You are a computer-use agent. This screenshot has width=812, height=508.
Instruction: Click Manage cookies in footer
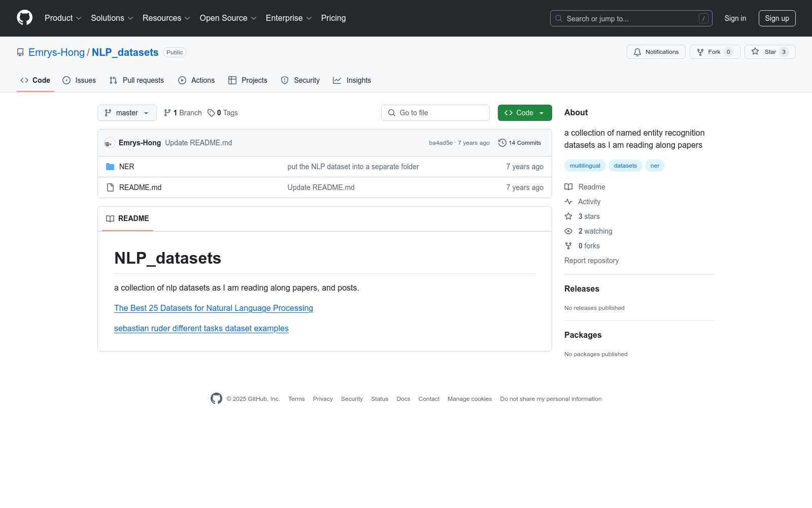click(470, 399)
